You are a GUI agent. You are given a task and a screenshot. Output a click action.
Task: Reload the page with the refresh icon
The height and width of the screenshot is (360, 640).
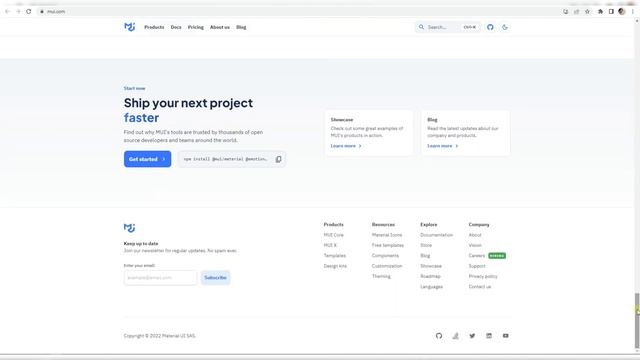29,11
